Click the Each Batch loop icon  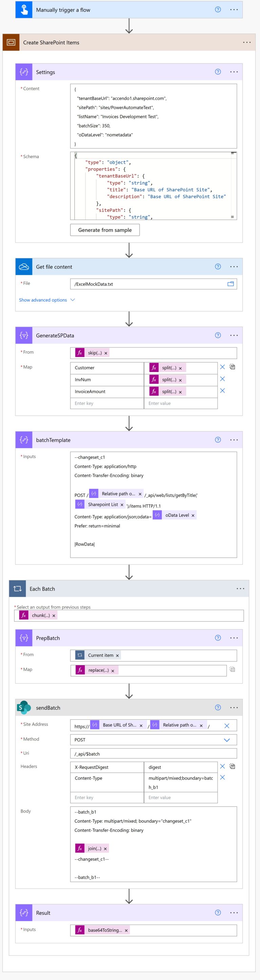tap(18, 589)
